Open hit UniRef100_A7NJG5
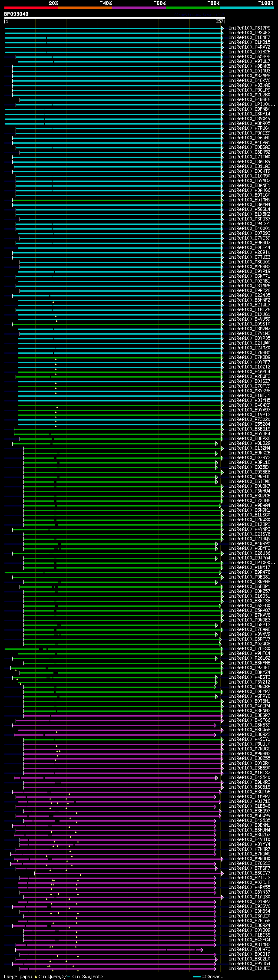This screenshot has width=278, height=980. pyautogui.click(x=249, y=749)
